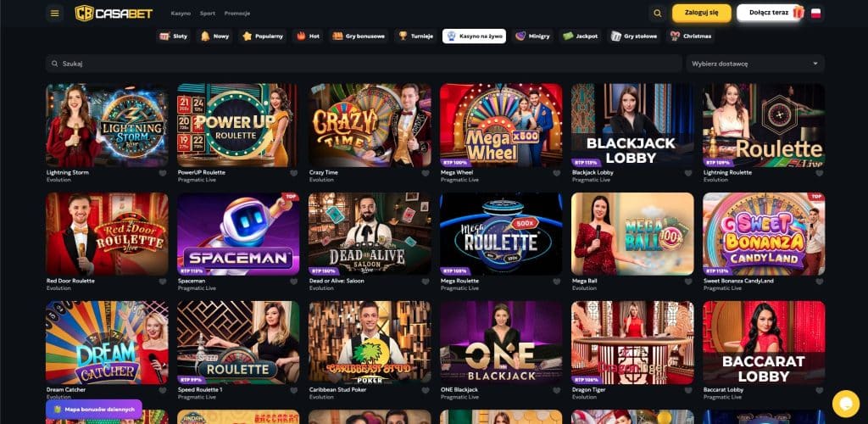Open the hamburger menu icon

click(54, 14)
